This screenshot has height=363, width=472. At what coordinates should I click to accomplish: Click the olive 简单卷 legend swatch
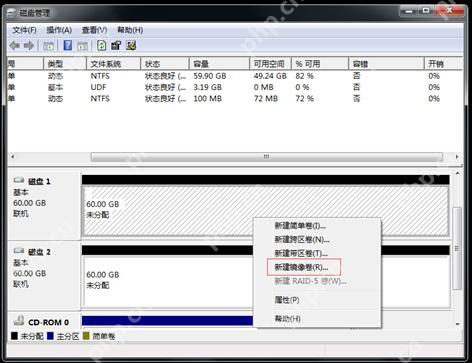click(x=86, y=336)
